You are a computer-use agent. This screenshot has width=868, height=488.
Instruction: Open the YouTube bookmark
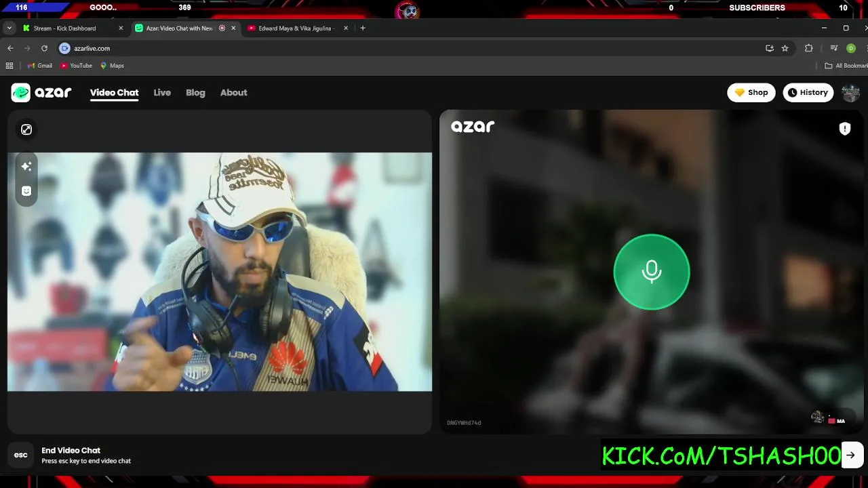point(76,66)
